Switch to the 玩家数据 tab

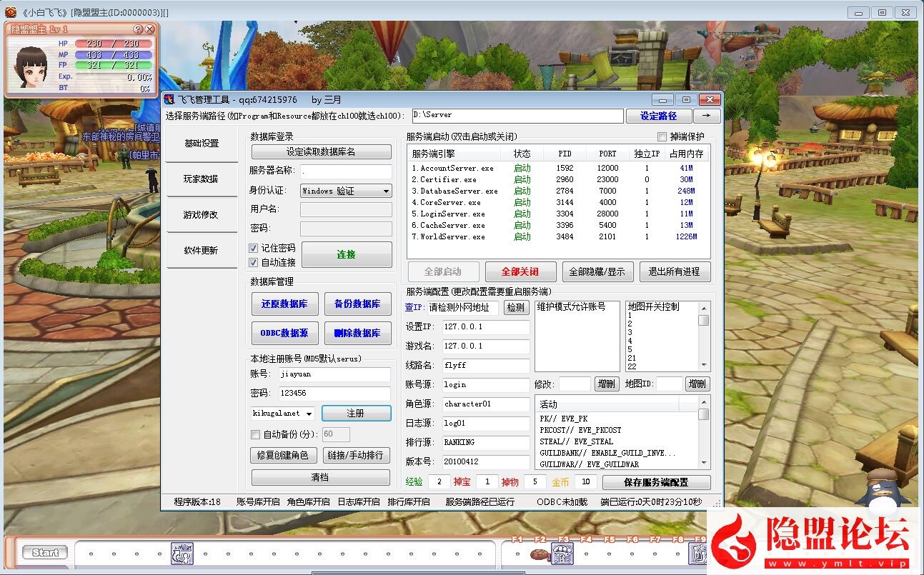201,179
